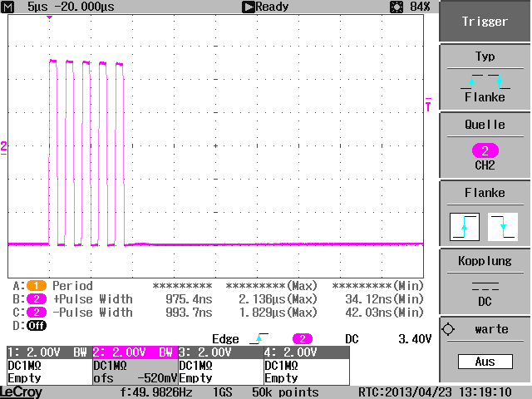Click the f:49.9826Hz frequency readout

coord(156,392)
